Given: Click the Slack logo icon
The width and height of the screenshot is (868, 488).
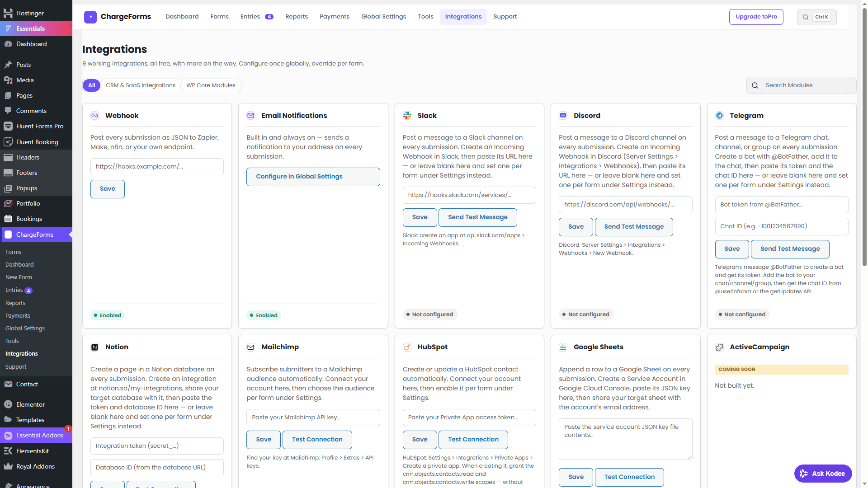Looking at the screenshot, I should tap(407, 116).
